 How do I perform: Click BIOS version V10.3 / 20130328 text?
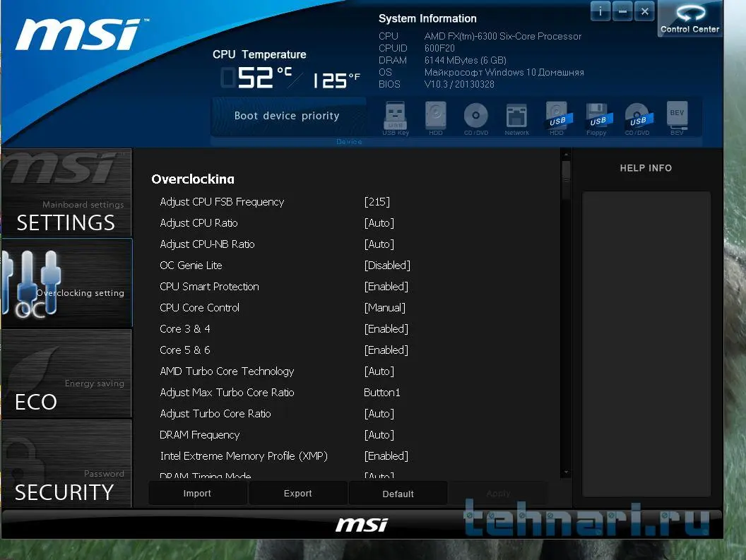coord(459,84)
